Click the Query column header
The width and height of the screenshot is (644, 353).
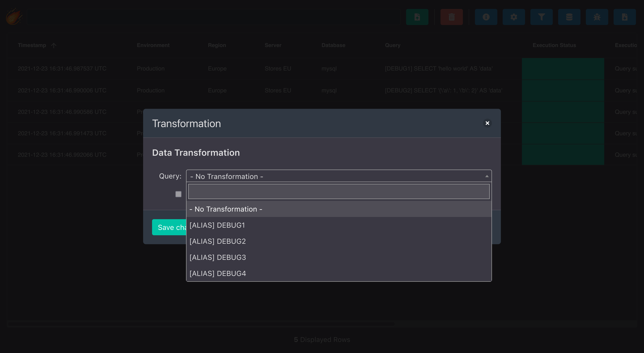(x=393, y=45)
